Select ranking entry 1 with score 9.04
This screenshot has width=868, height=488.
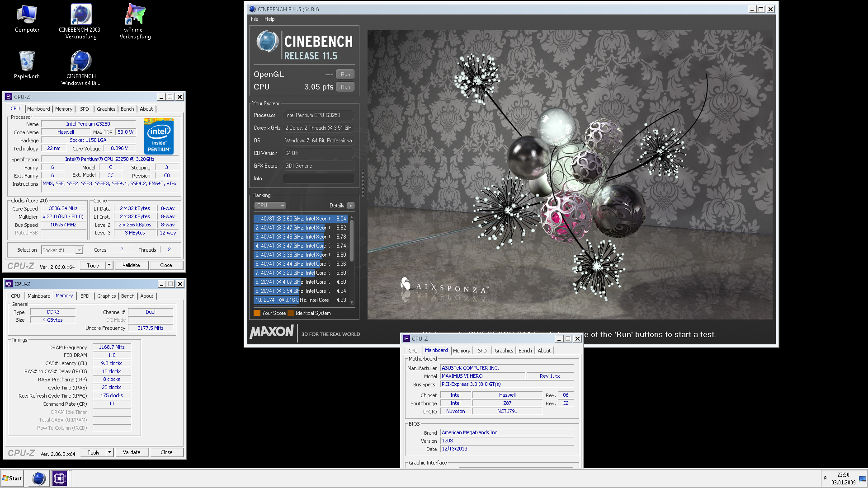(301, 219)
